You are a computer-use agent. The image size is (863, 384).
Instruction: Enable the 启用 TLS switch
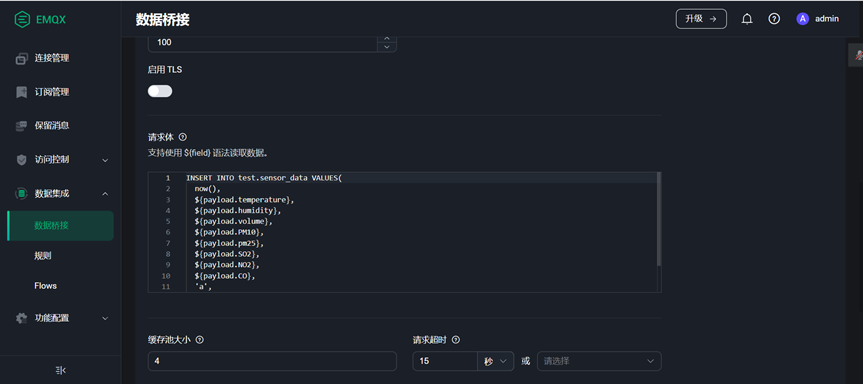[x=160, y=91]
